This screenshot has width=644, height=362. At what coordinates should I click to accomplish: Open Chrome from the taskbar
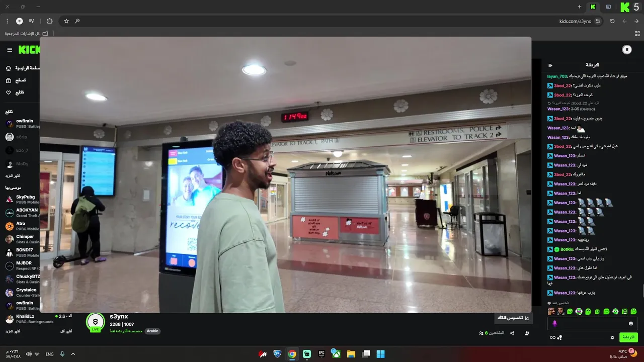point(292,354)
